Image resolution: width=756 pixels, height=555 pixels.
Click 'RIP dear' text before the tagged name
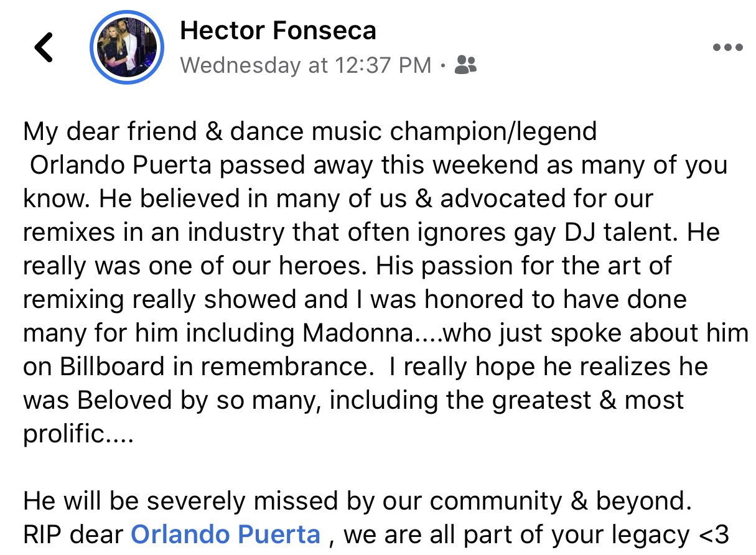tap(74, 534)
